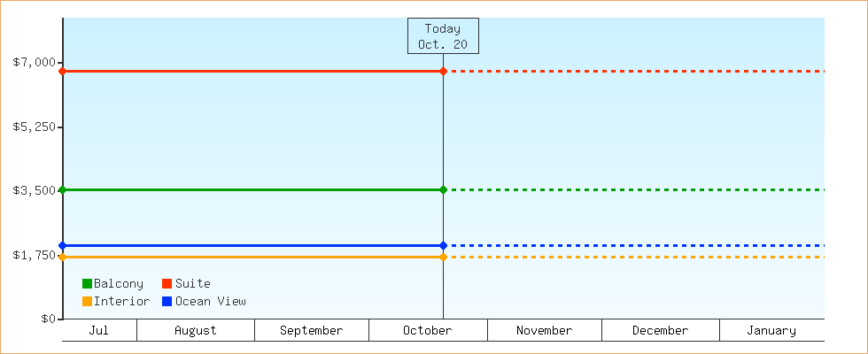Viewport: 868px width, 354px height.
Task: Select November on the month axis
Action: [x=544, y=330]
